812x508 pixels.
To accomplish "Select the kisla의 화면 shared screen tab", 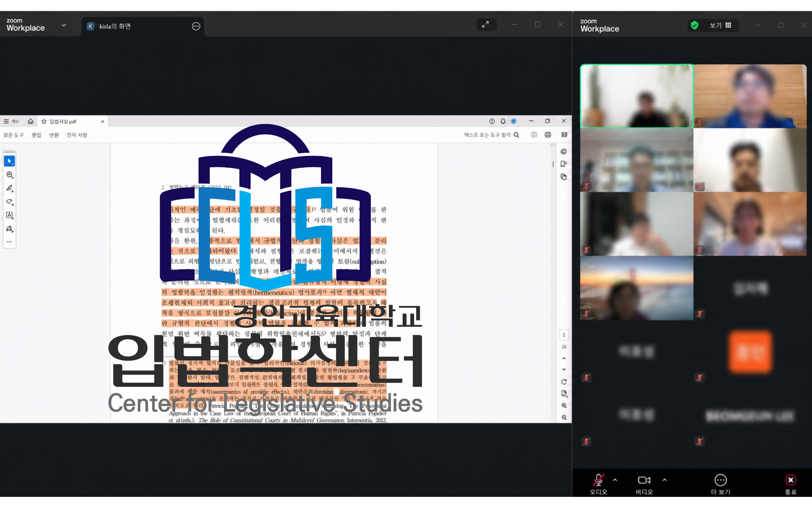I will click(142, 26).
